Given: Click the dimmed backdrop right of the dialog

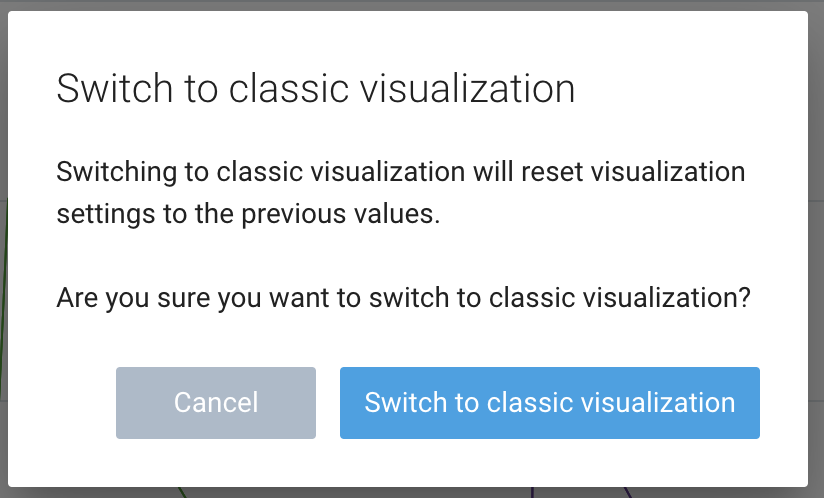Looking at the screenshot, I should (x=816, y=250).
